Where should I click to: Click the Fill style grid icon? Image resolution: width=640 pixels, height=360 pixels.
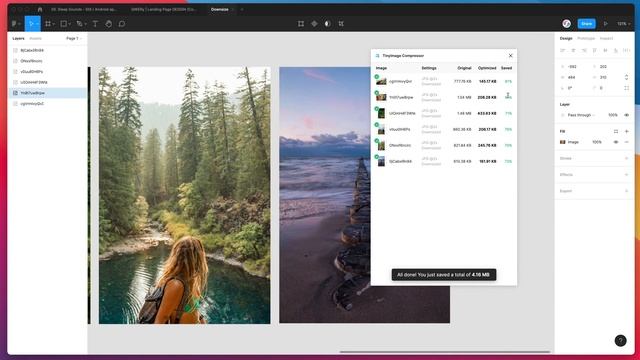click(616, 131)
